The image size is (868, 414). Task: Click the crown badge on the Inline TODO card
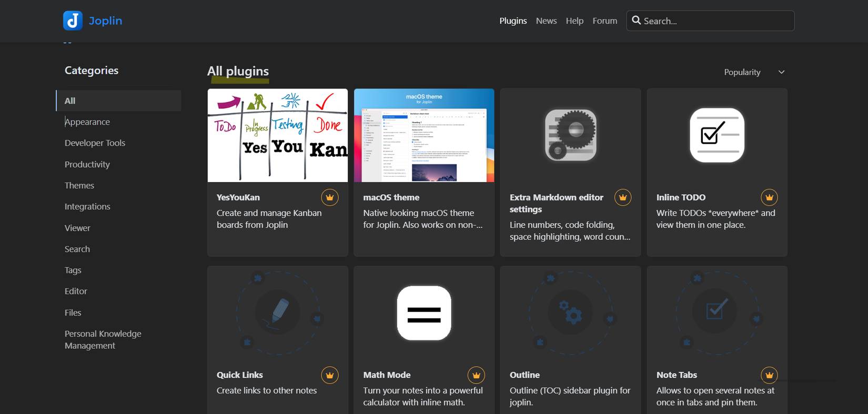pyautogui.click(x=769, y=197)
